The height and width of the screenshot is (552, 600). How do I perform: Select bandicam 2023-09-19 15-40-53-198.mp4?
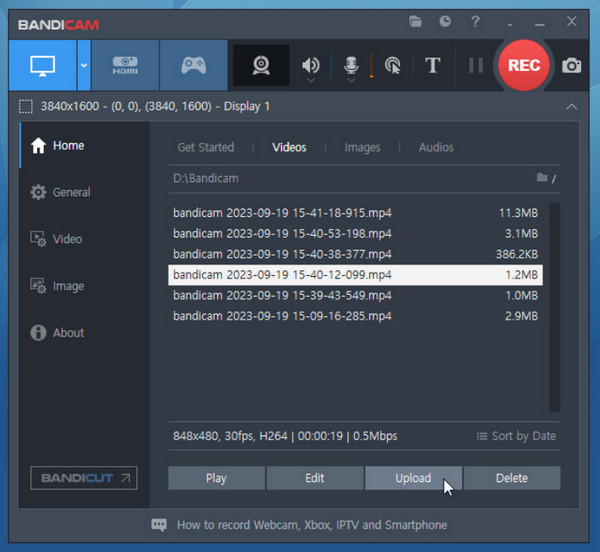pyautogui.click(x=355, y=233)
